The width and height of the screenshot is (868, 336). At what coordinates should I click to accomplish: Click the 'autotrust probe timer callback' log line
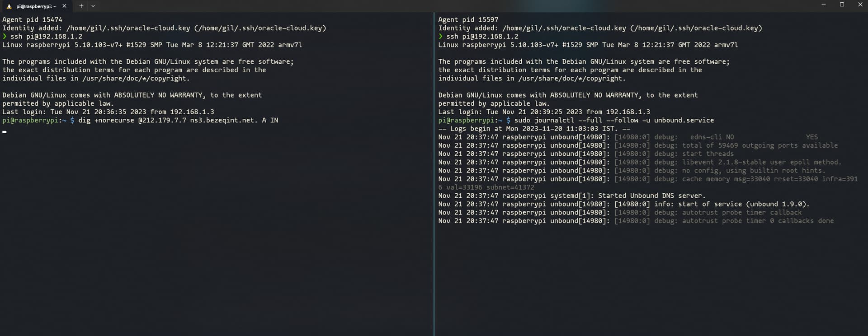[x=620, y=213]
